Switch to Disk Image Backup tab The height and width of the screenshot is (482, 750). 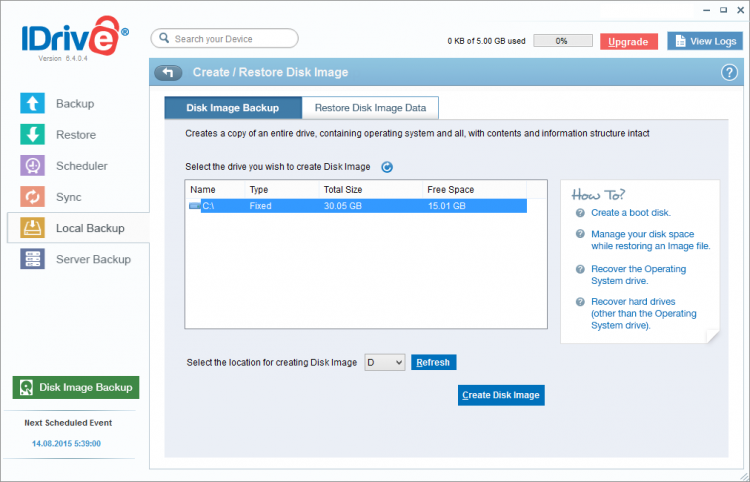point(233,108)
